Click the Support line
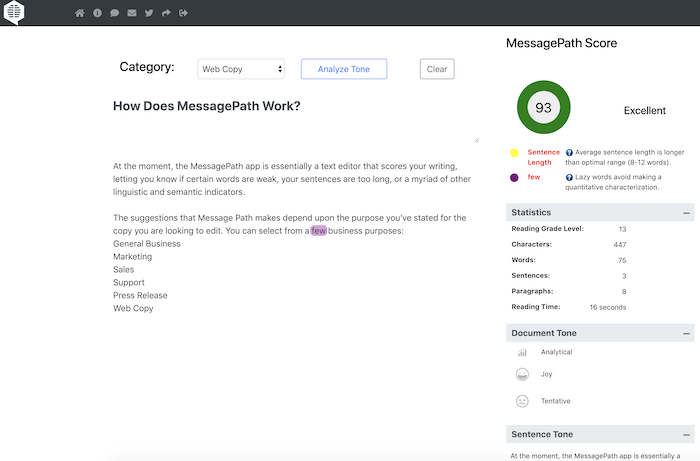The image size is (700, 461). [129, 282]
